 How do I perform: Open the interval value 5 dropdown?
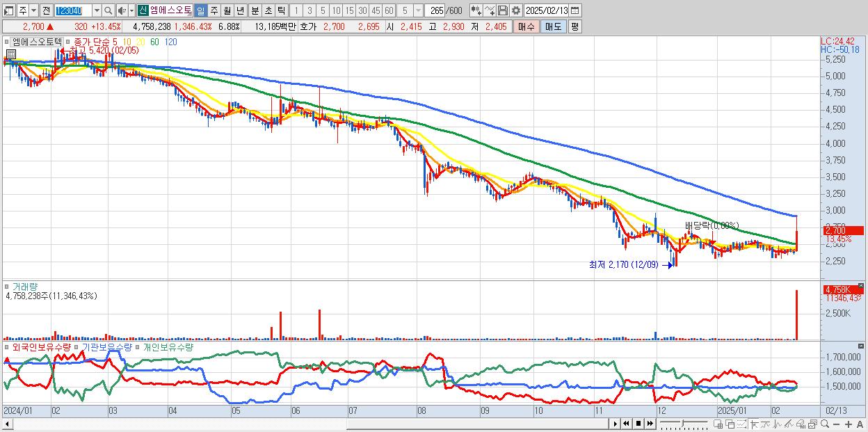pos(418,10)
